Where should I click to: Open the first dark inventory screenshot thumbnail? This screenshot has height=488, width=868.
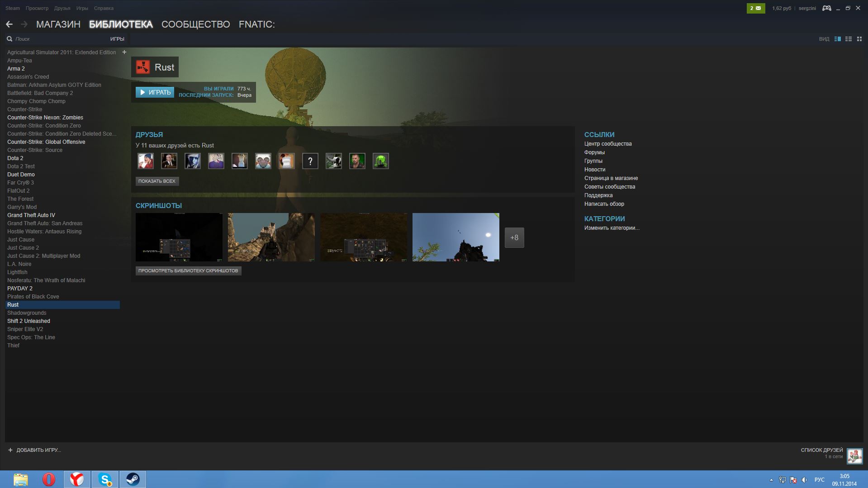(179, 237)
